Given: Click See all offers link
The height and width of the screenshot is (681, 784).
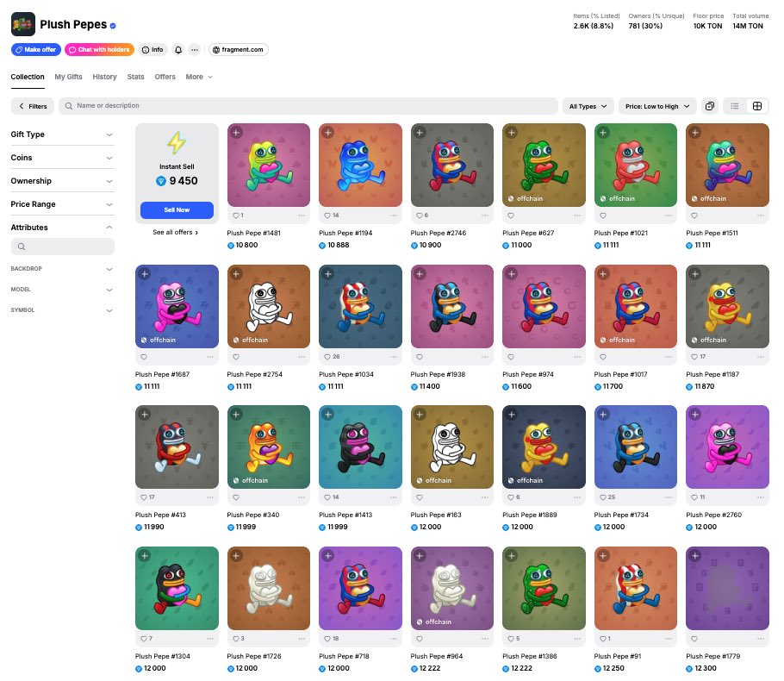Looking at the screenshot, I should click(176, 232).
